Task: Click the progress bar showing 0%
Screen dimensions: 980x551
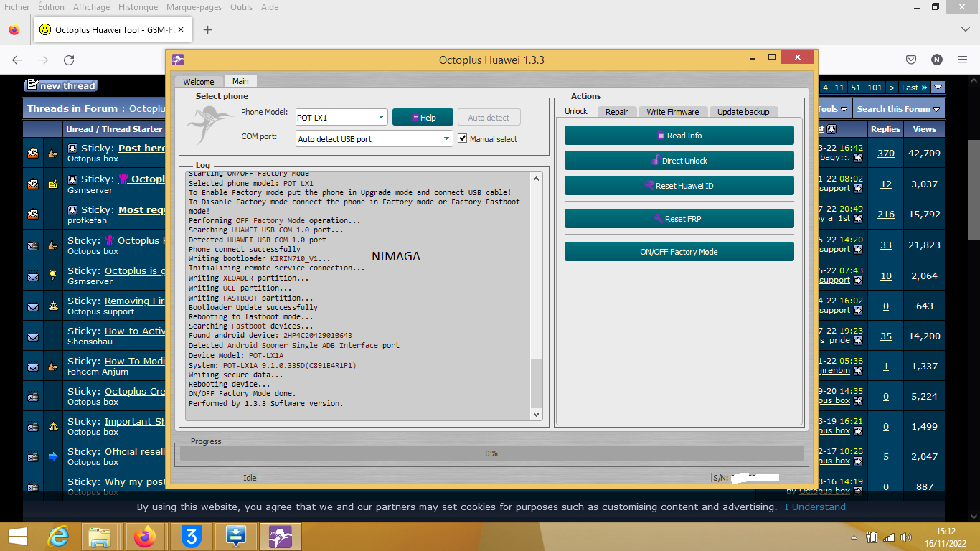Action: click(x=491, y=453)
